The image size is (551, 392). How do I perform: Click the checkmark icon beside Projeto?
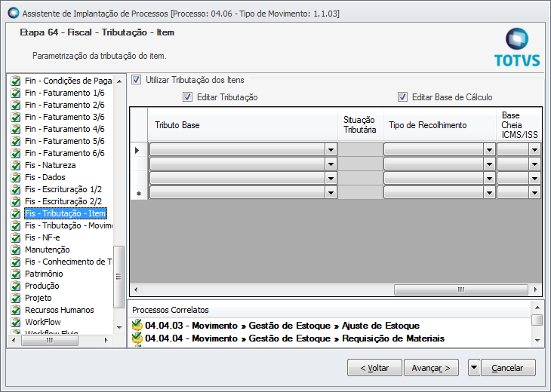click(15, 298)
